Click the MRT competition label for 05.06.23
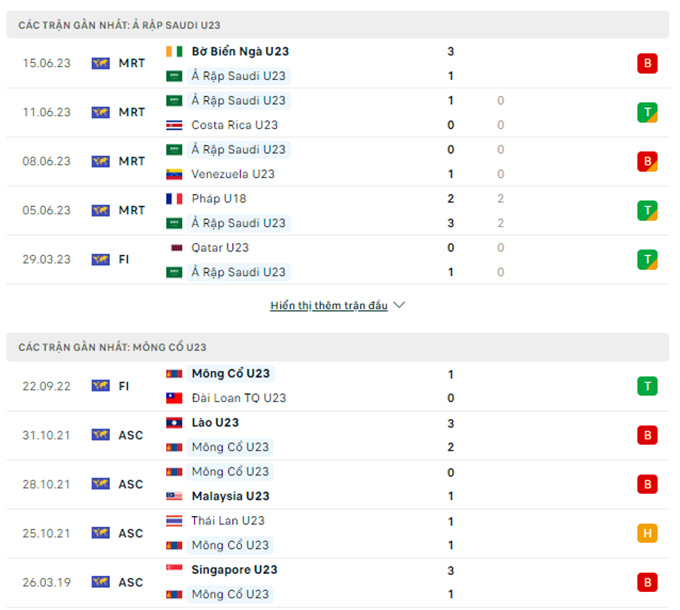The width and height of the screenshot is (680, 610). (x=131, y=211)
